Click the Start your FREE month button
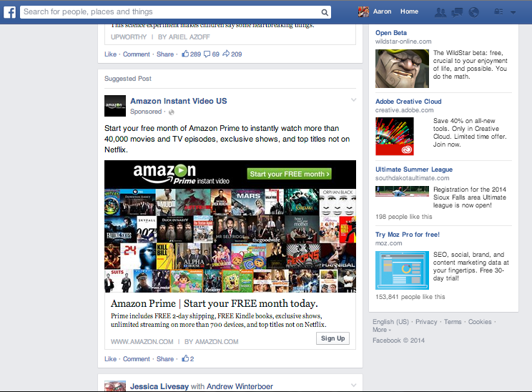 pyautogui.click(x=289, y=174)
